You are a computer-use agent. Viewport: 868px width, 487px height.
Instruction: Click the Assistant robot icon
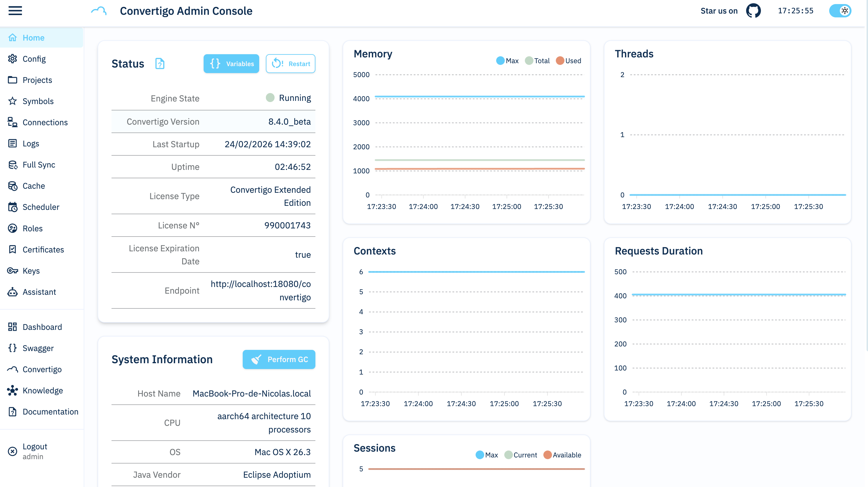(12, 292)
